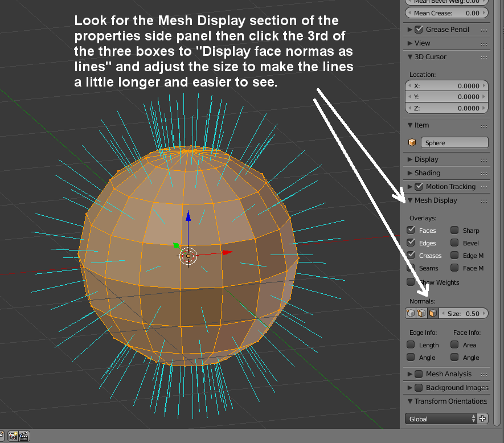Collapse the 3D Cursor panel
504x443 pixels.
pos(410,56)
